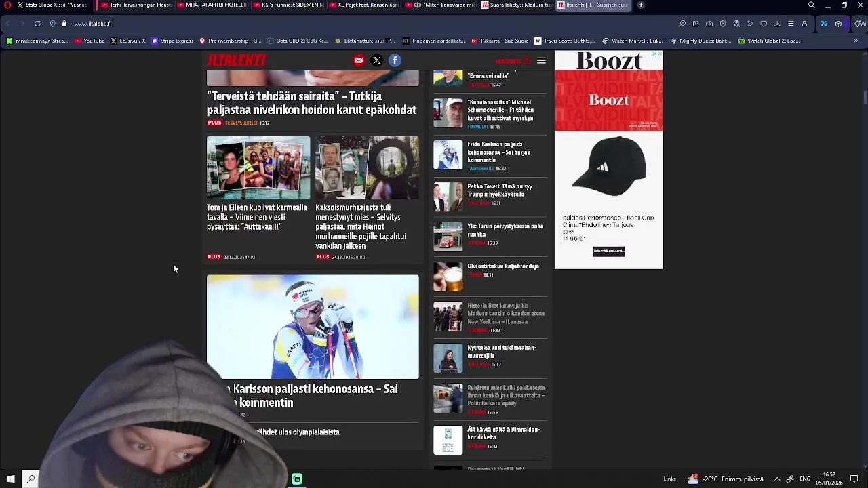This screenshot has height=488, width=868.
Task: Expand the bookmarks overflow chevron
Action: [856, 41]
